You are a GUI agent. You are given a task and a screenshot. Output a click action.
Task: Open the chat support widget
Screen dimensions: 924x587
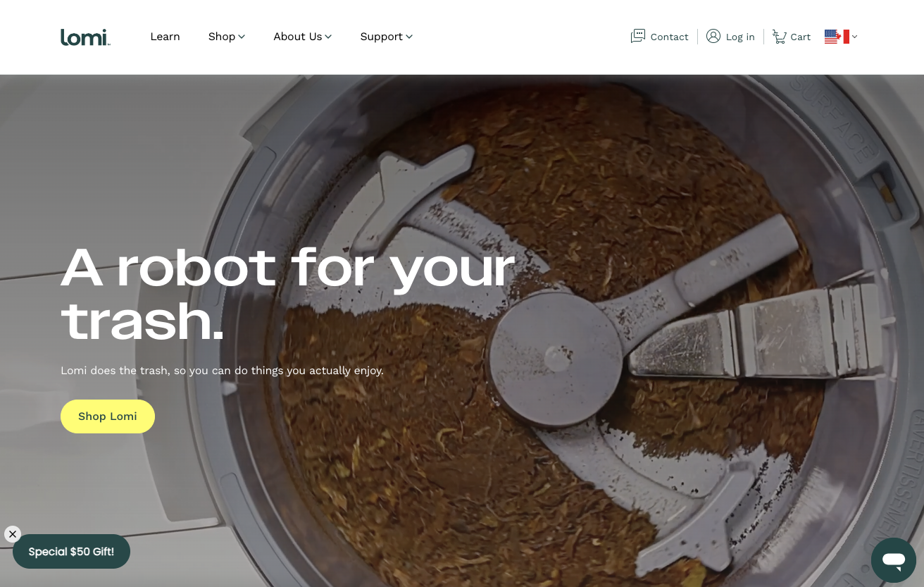894,561
